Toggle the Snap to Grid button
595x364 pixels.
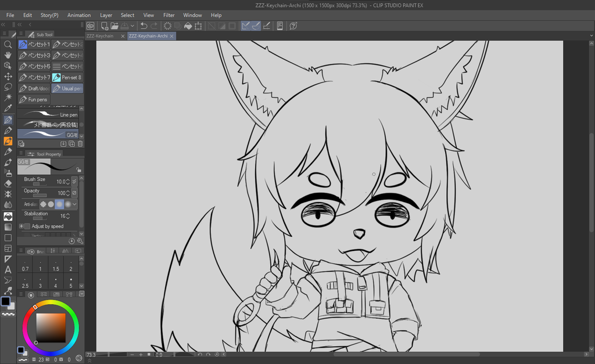click(266, 26)
